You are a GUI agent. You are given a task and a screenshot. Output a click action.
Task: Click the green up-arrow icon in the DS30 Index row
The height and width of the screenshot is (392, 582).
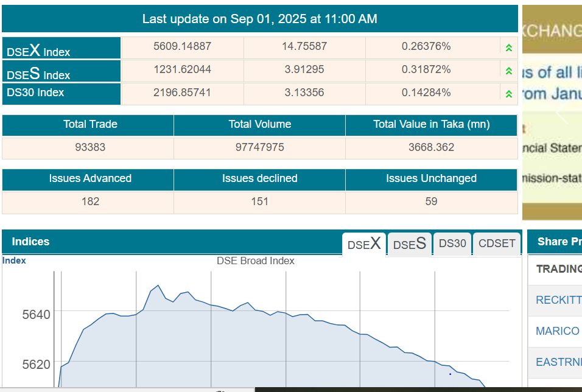pos(508,94)
